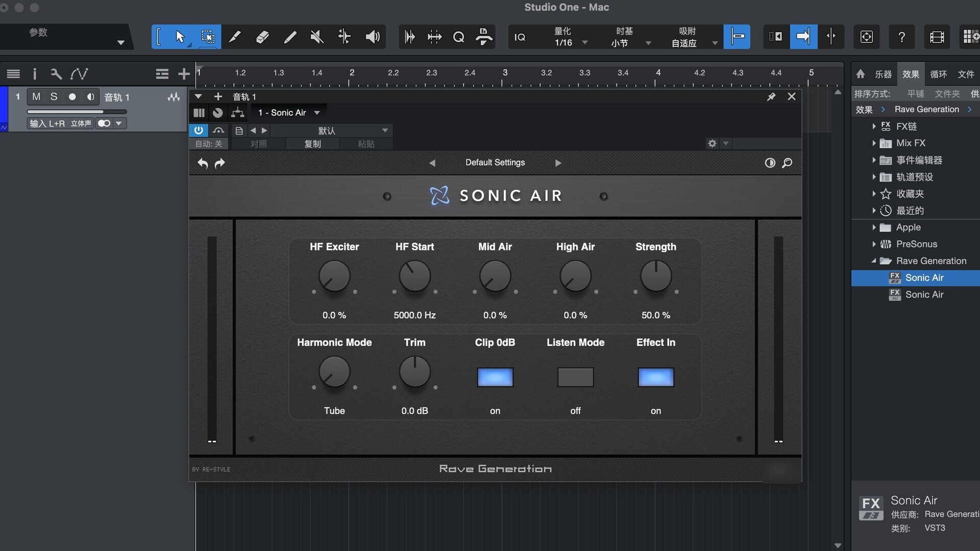Toggle Clip 0dB button
980x551 pixels.
[495, 378]
